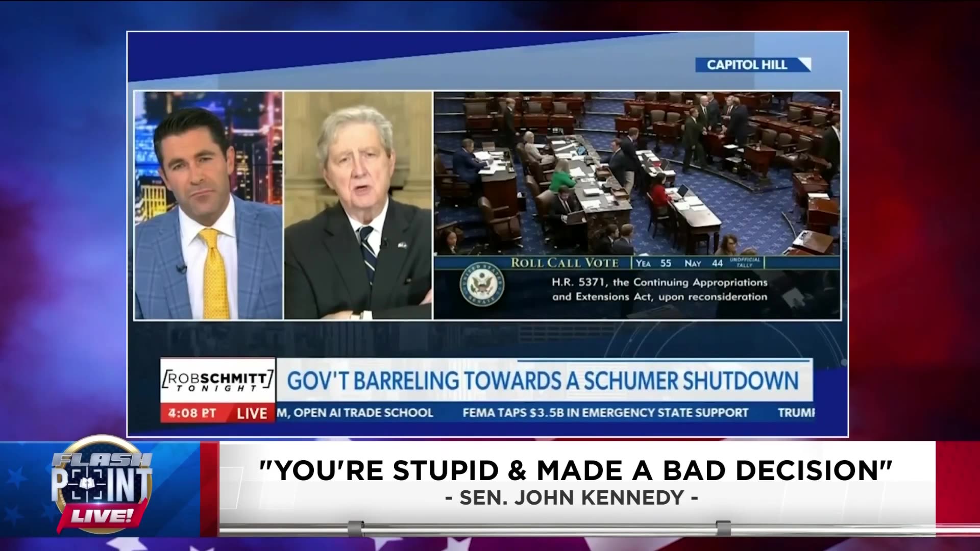Click the host's yellow tie
The image size is (980, 551).
click(215, 275)
